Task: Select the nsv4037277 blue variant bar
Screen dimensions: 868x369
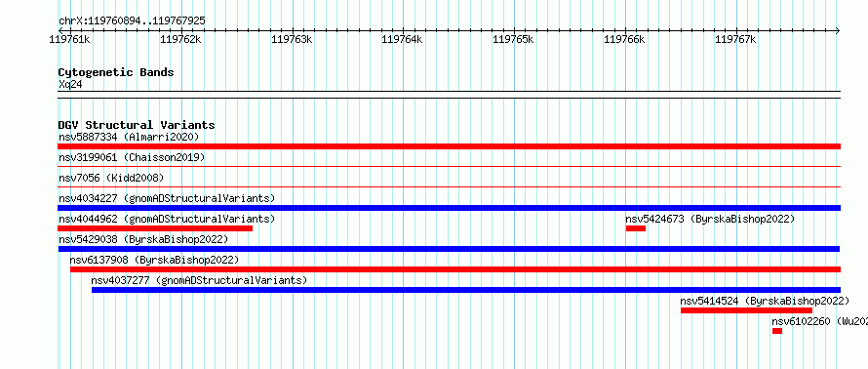Action: [x=466, y=290]
